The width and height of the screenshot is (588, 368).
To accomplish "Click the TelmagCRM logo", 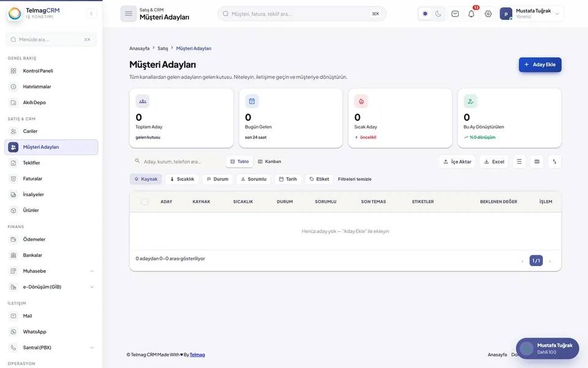I will click(33, 13).
